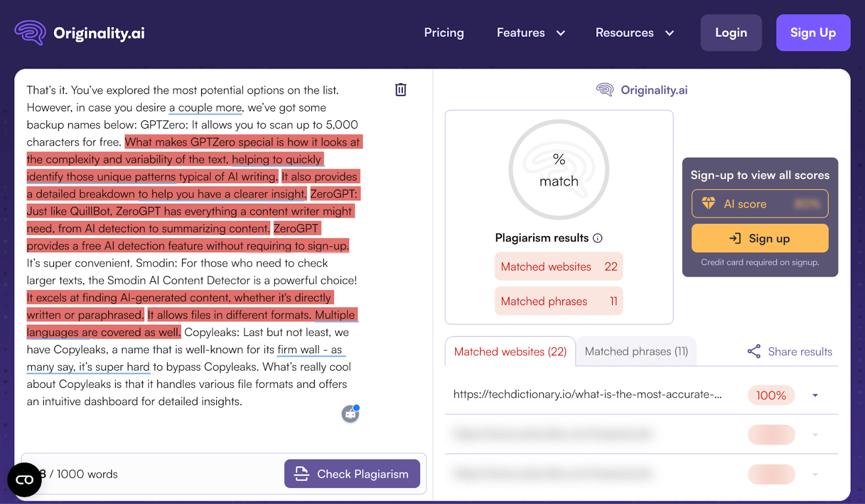Expand the Resources dropdown menu
This screenshot has width=865, height=504.
pos(635,33)
